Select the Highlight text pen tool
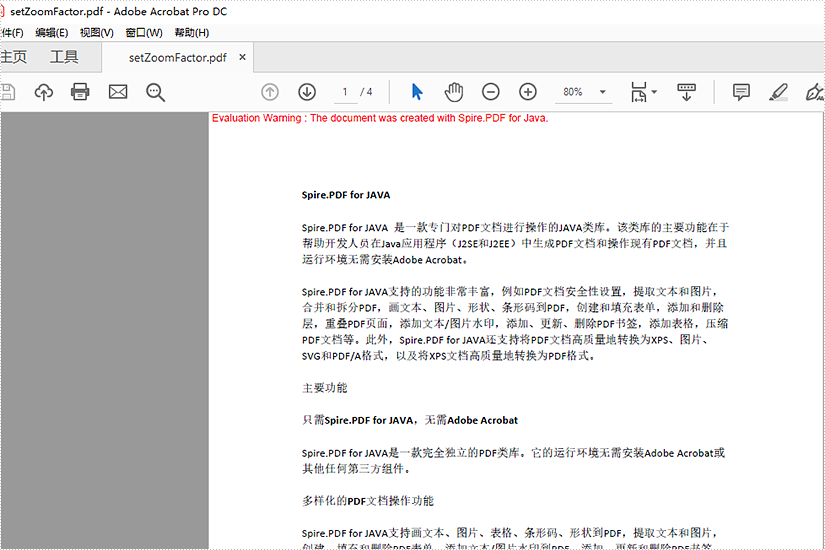Image resolution: width=825 pixels, height=550 pixels. coord(778,92)
